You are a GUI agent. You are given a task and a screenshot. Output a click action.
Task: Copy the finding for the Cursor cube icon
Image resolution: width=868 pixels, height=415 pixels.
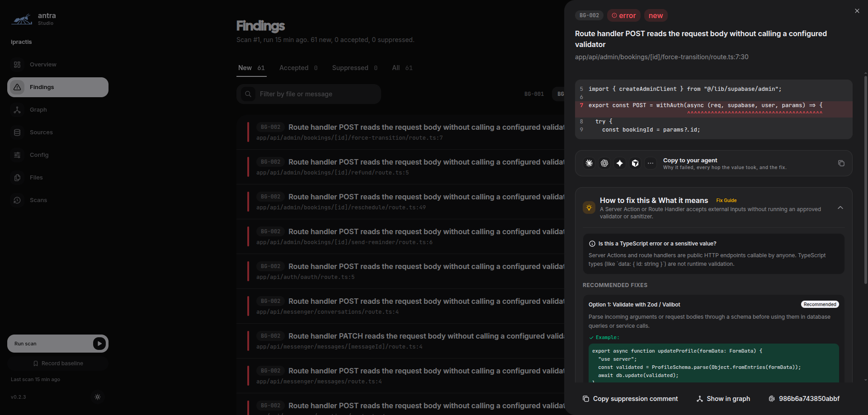click(635, 163)
